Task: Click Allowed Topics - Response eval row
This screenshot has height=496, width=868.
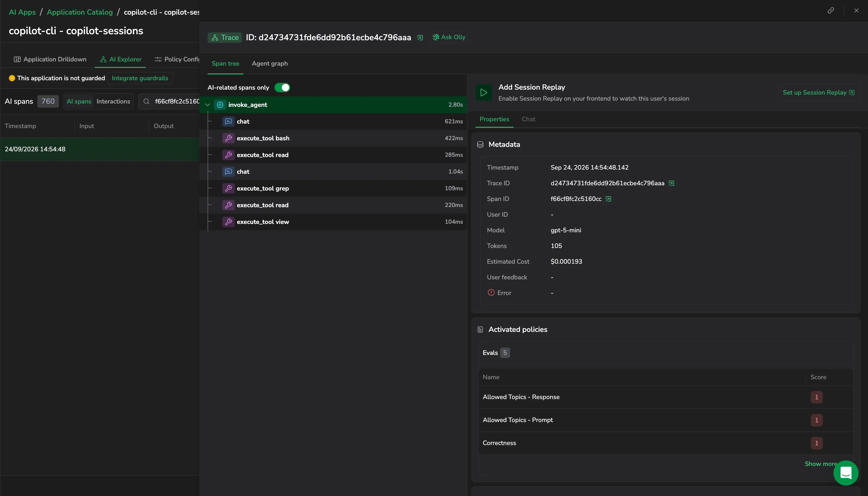Action: 666,397
